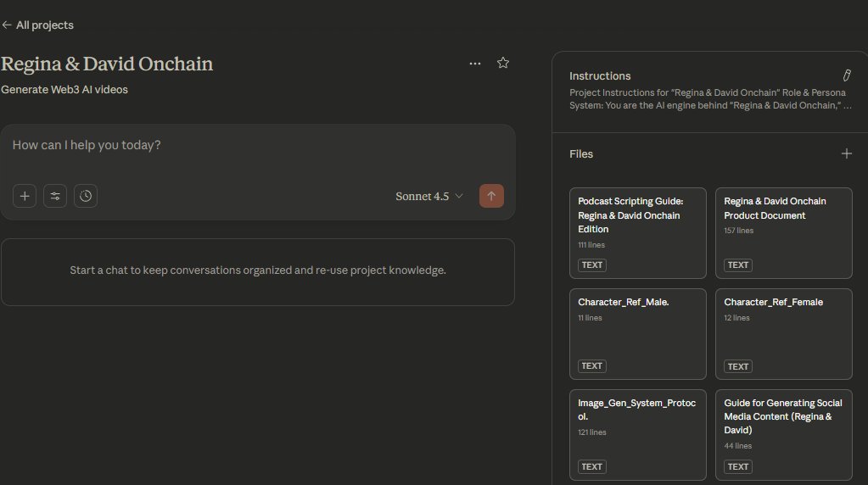This screenshot has height=485, width=868.
Task: Open the Guide for Generating Social Media Content file
Action: tap(783, 435)
